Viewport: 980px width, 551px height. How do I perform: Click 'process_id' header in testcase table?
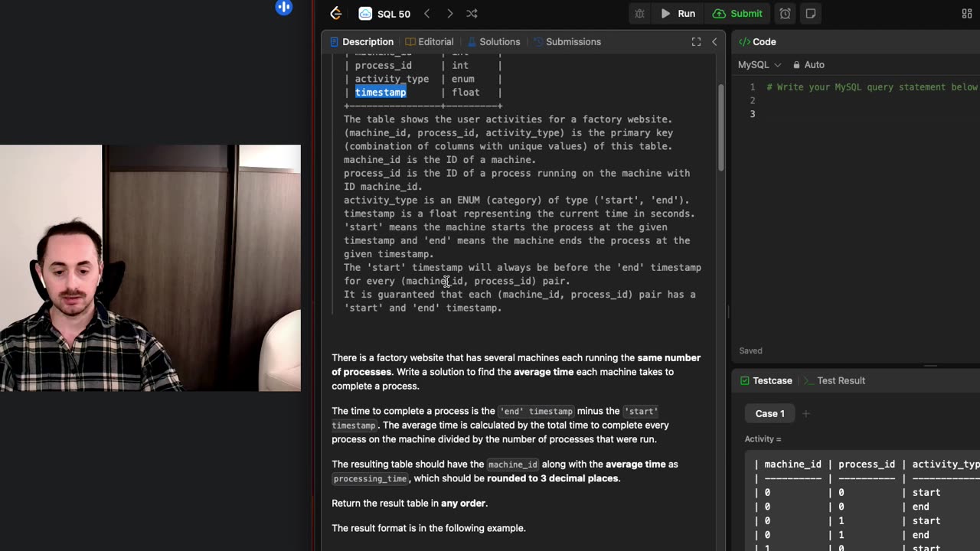(x=867, y=465)
